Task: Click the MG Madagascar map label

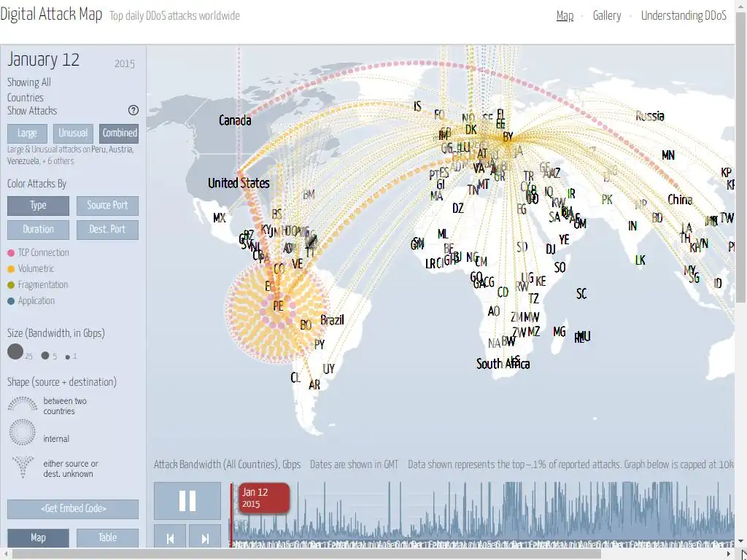Action: pos(560,332)
